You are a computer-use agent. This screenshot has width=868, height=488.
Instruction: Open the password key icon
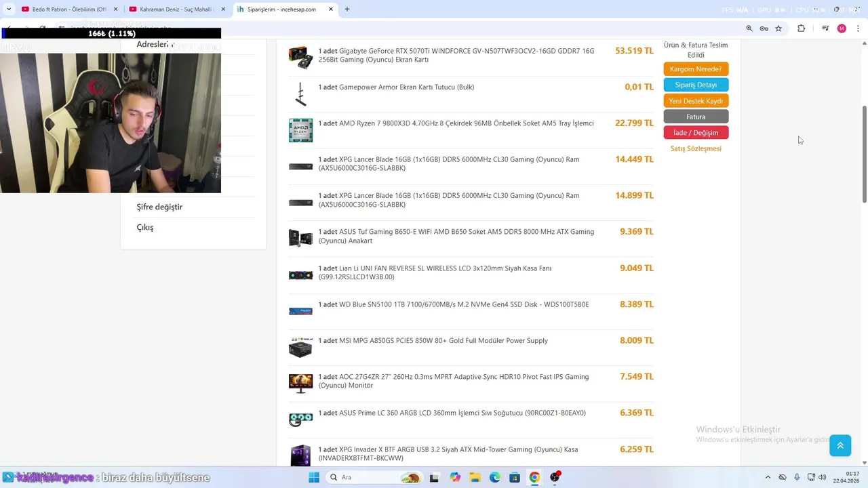764,28
